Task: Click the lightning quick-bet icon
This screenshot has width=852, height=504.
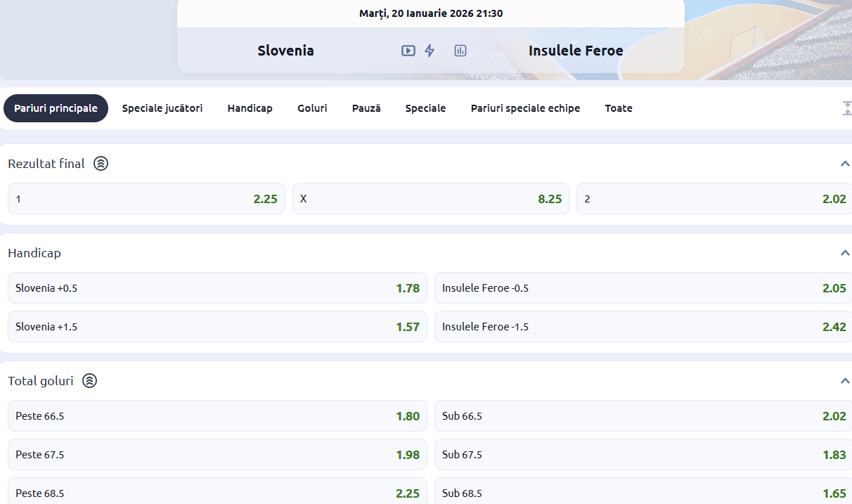Action: (x=430, y=50)
